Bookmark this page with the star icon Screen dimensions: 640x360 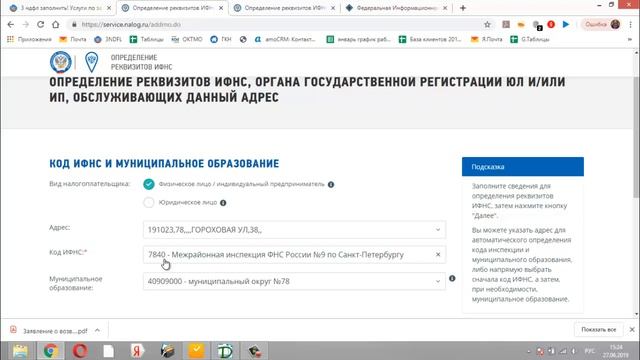coord(487,24)
